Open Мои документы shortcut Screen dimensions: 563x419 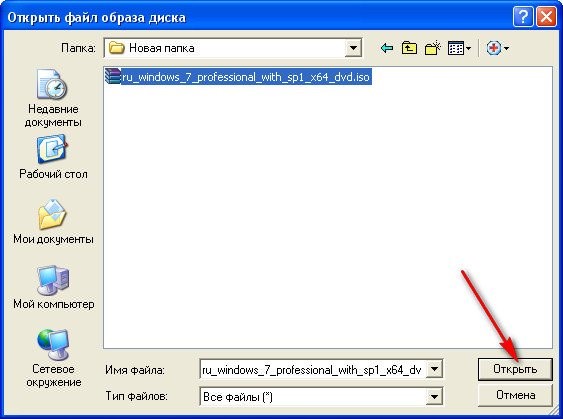point(53,222)
